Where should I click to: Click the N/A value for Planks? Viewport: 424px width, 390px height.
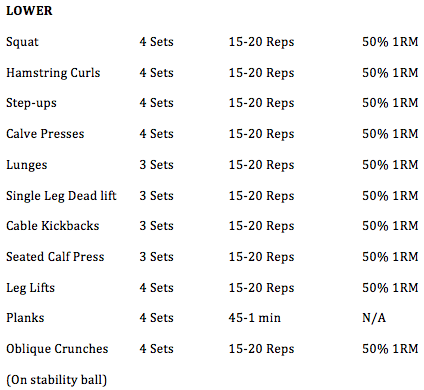tap(374, 318)
